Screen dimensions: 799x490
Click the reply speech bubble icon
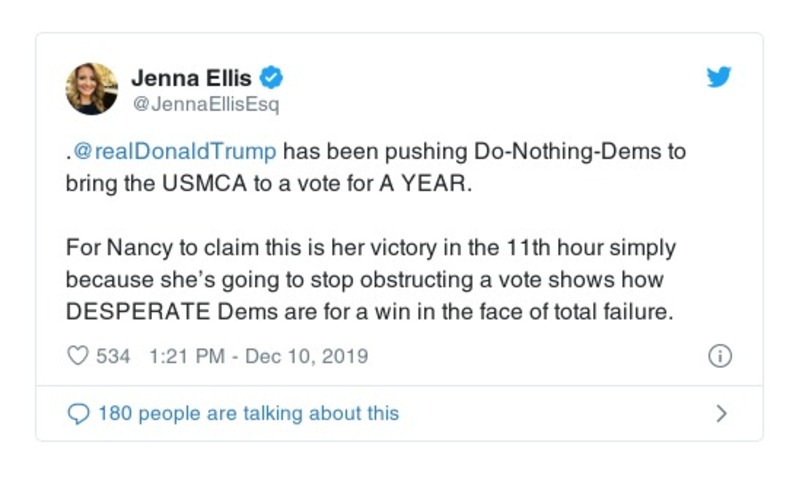77,413
